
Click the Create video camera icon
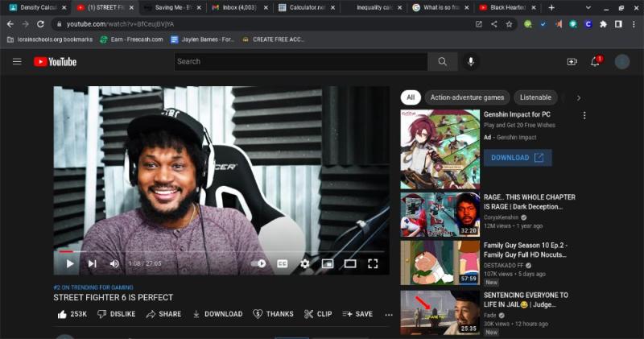coord(572,62)
